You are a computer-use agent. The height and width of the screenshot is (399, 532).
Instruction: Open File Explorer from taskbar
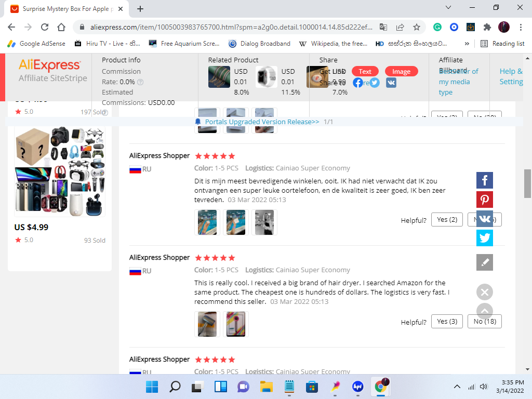[267, 387]
